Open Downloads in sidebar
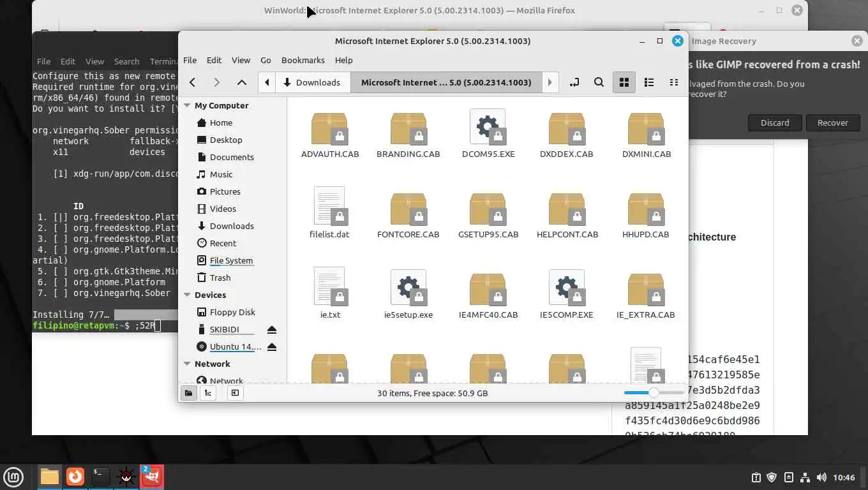This screenshot has width=868, height=490. click(x=232, y=226)
